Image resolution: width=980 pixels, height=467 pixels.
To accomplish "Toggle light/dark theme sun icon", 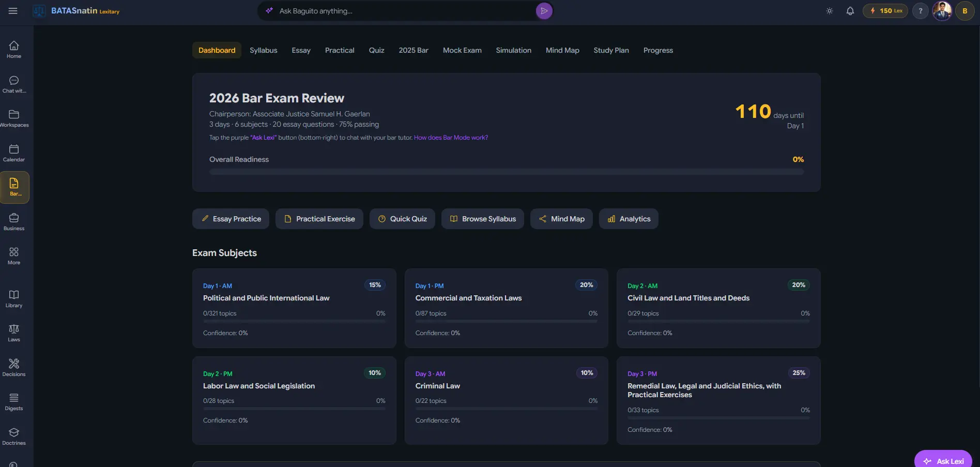I will click(x=830, y=11).
